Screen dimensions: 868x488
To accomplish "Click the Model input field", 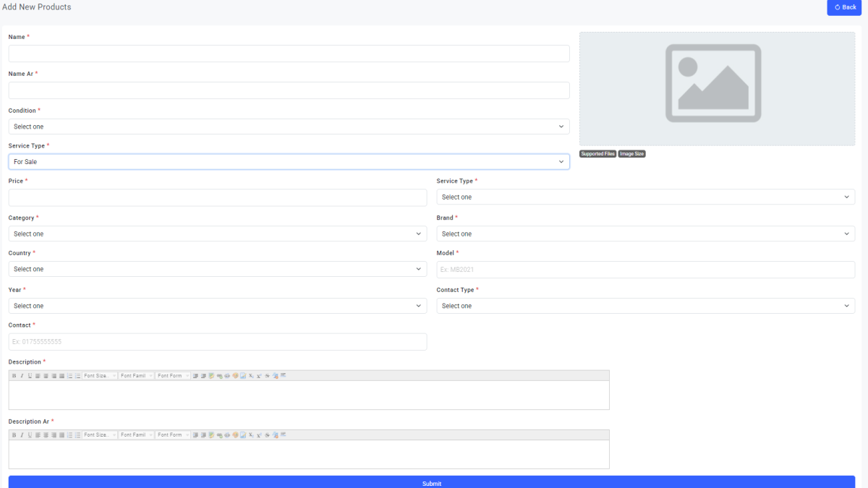I will tap(645, 270).
